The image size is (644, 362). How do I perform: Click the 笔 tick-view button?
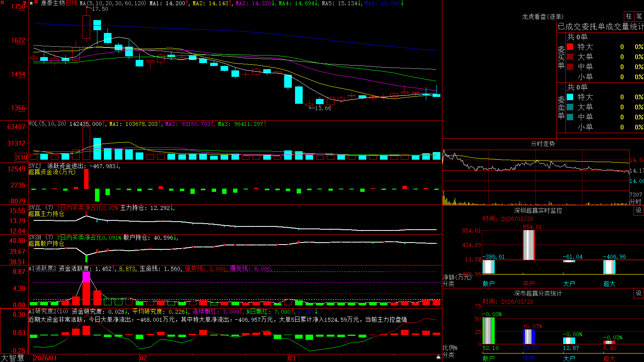pos(639,16)
